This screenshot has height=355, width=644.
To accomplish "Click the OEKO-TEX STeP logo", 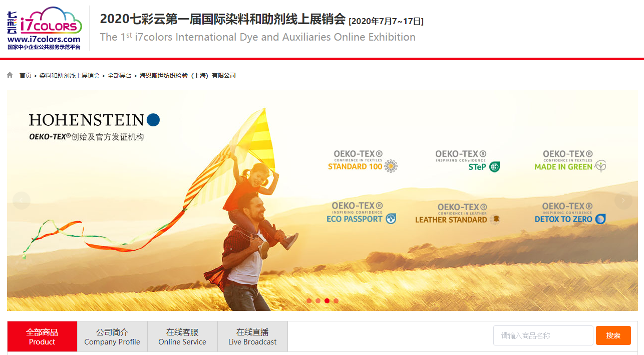I will coord(467,161).
